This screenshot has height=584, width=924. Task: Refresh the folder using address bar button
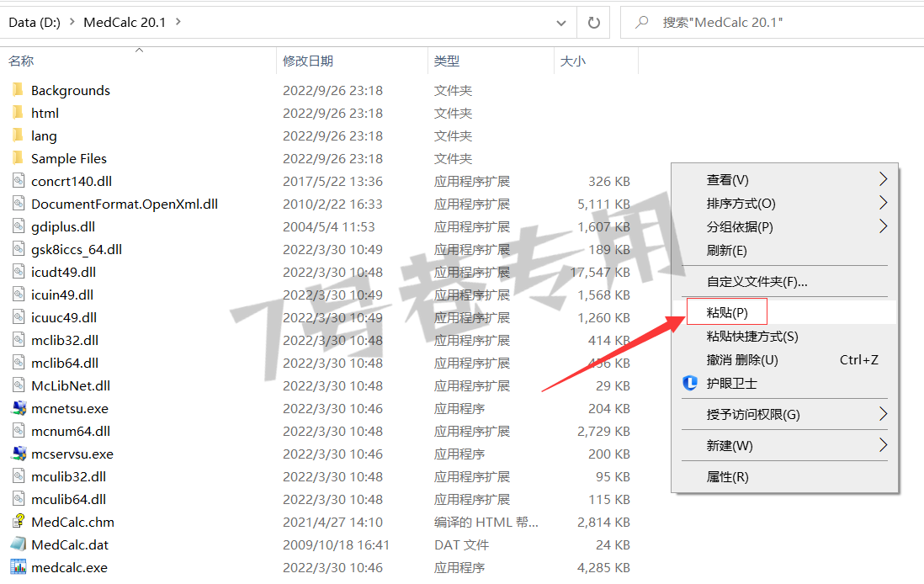(x=594, y=23)
